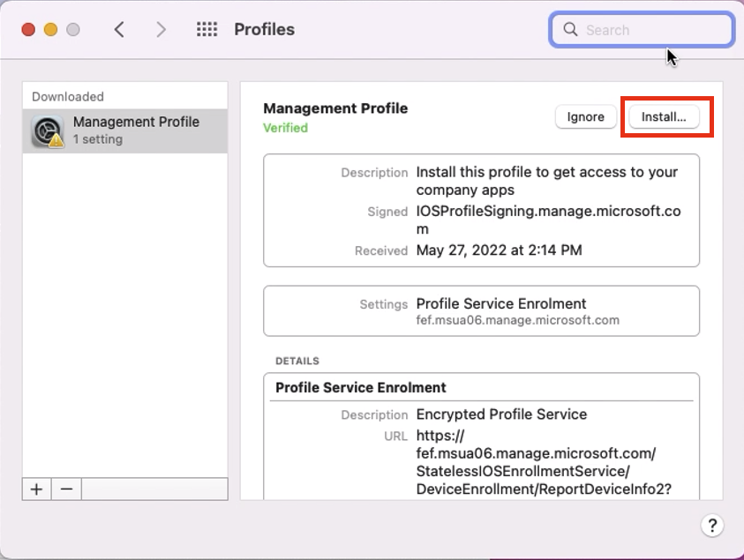Go back with the left chevron
This screenshot has height=560, width=744.
119,30
